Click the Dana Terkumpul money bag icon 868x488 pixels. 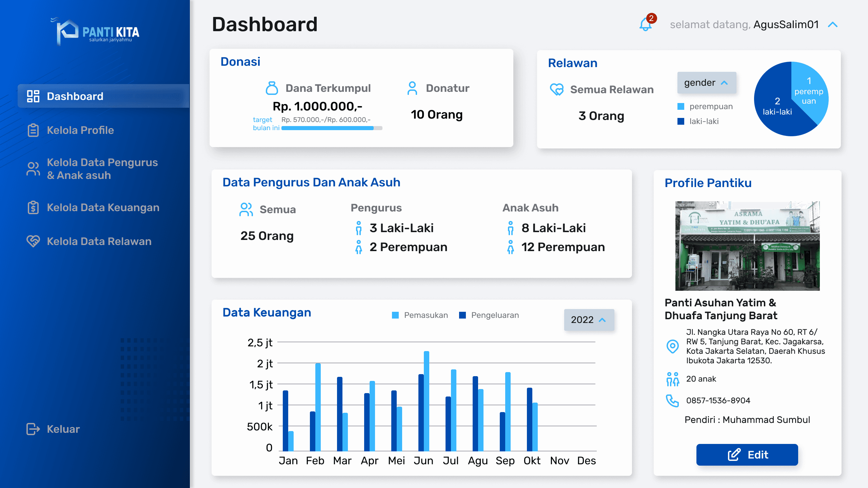272,88
